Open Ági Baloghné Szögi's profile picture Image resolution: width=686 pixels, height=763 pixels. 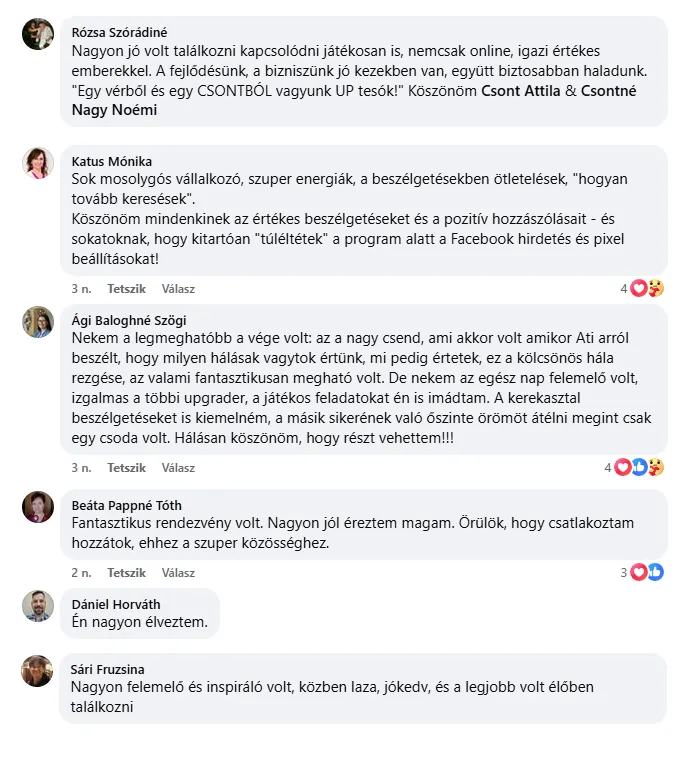click(x=37, y=322)
